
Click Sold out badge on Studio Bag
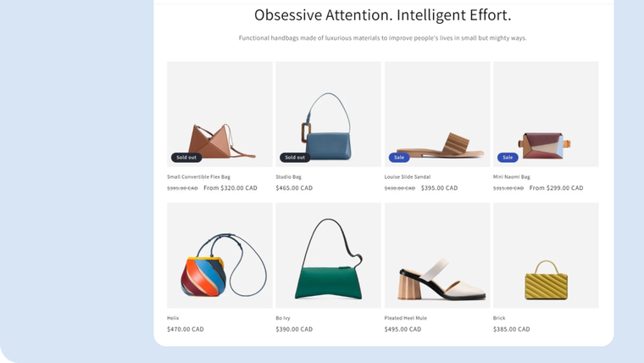point(294,157)
